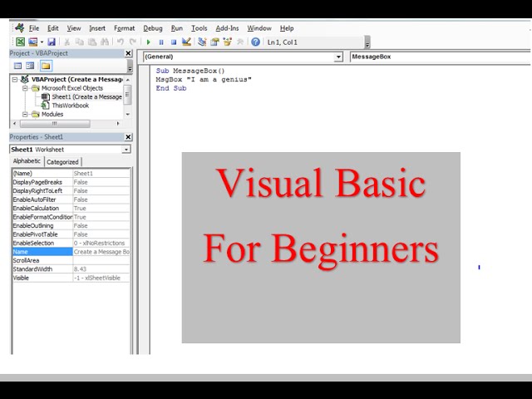This screenshot has height=399, width=532.
Task: Select the EnableAutoFilter property row
Action: (71, 199)
